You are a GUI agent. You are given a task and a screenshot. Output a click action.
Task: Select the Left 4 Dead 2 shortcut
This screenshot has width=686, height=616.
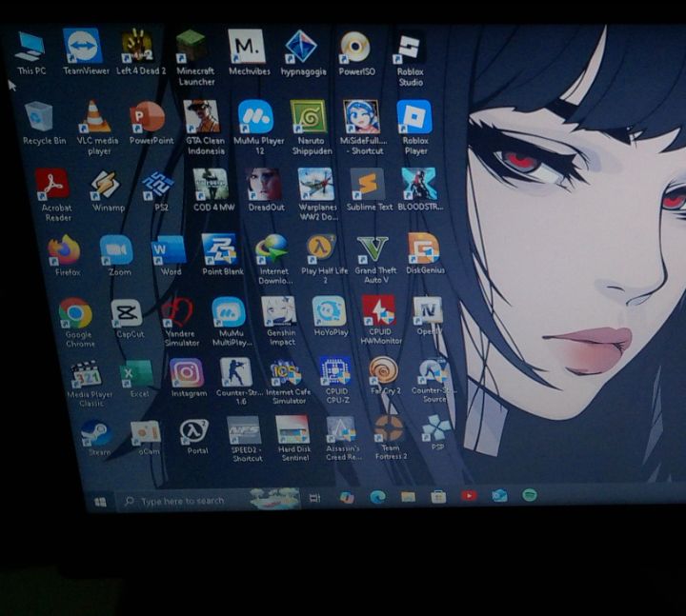point(140,52)
